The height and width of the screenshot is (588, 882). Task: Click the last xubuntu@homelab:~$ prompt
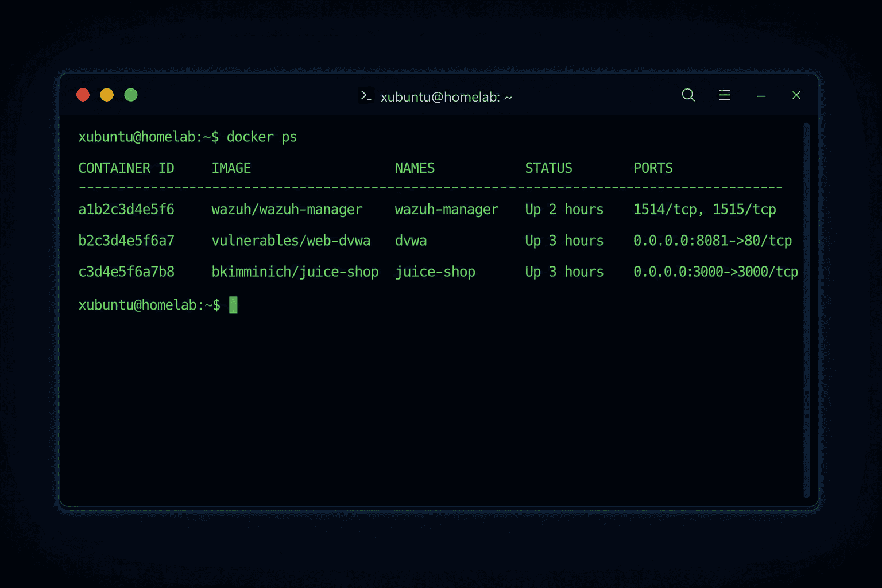(149, 305)
